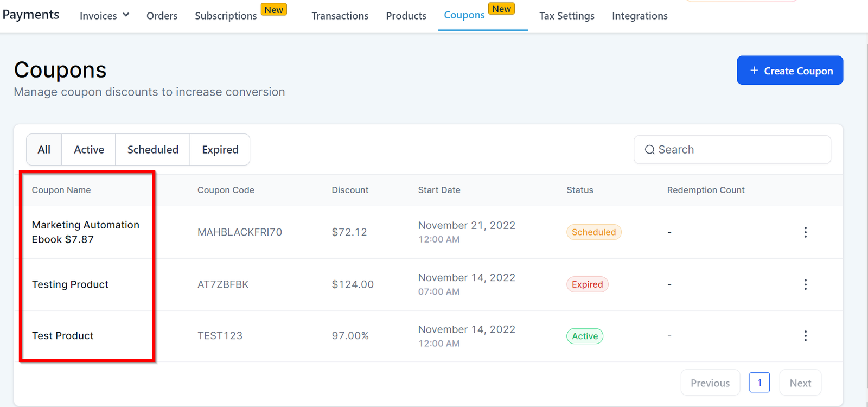Expand the Invoices dropdown arrow
The height and width of the screenshot is (407, 868).
click(126, 15)
